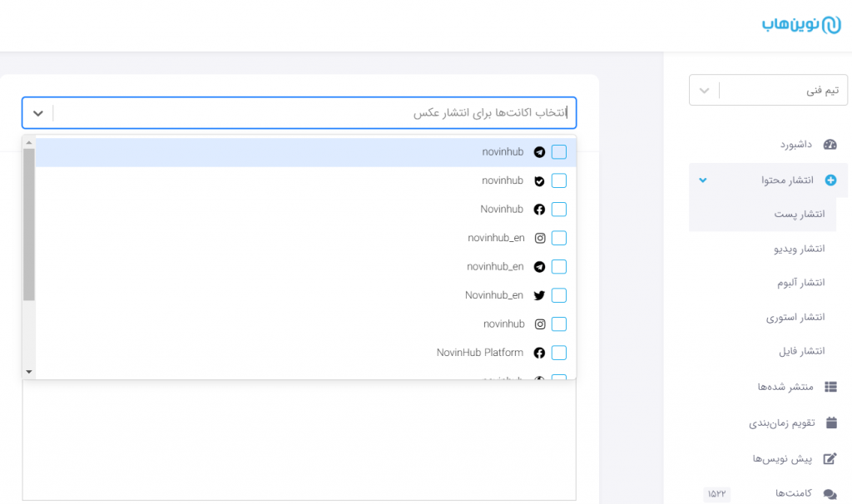Click shield icon of second novinhub row

[x=539, y=180]
